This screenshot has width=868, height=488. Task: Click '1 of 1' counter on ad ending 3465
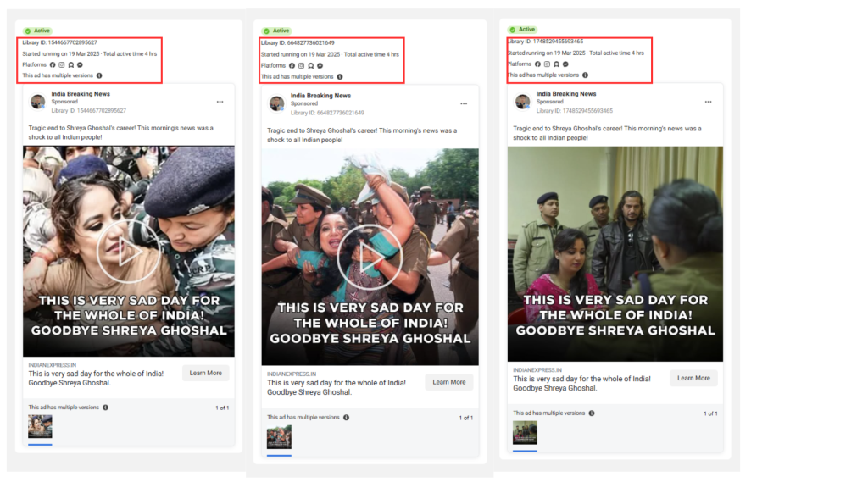coord(710,413)
